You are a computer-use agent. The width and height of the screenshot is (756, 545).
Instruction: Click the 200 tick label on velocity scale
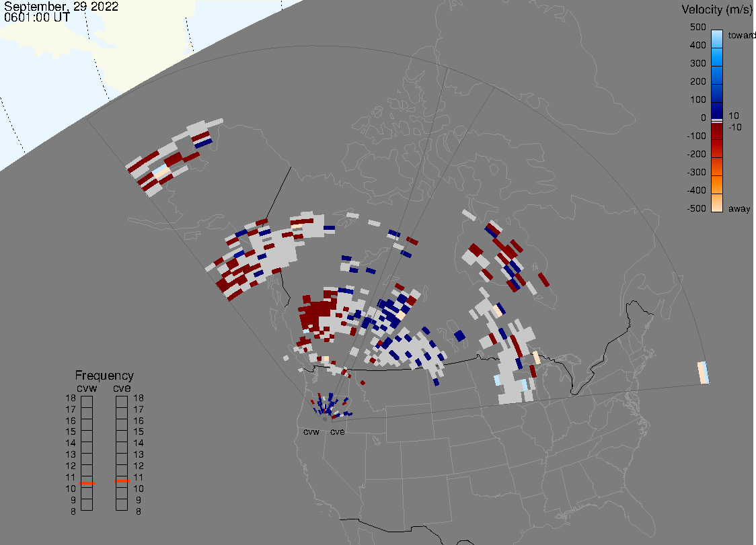pyautogui.click(x=697, y=81)
